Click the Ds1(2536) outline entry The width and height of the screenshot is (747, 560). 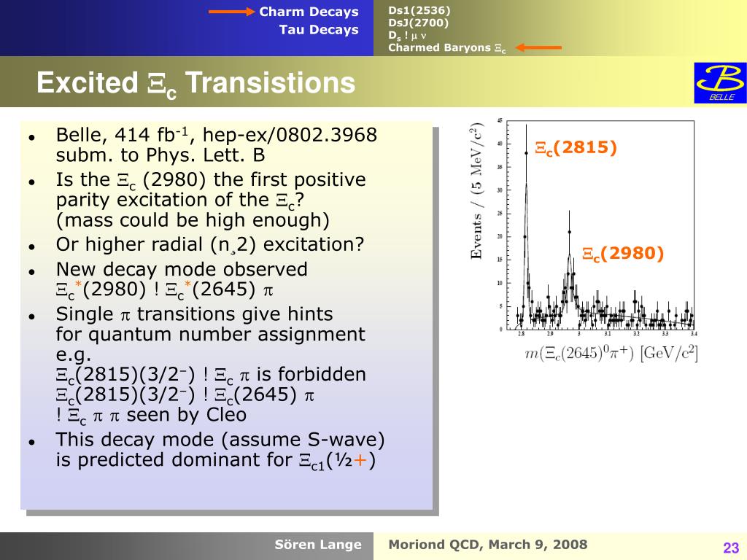419,10
